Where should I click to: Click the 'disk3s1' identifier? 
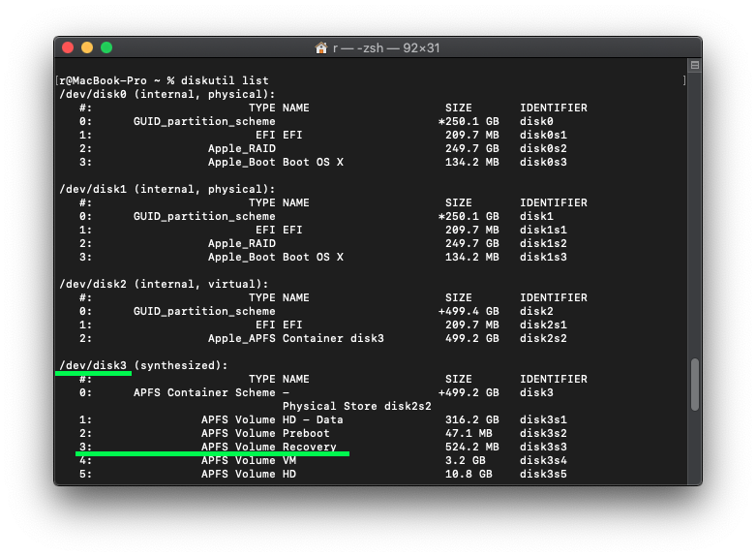click(x=543, y=419)
